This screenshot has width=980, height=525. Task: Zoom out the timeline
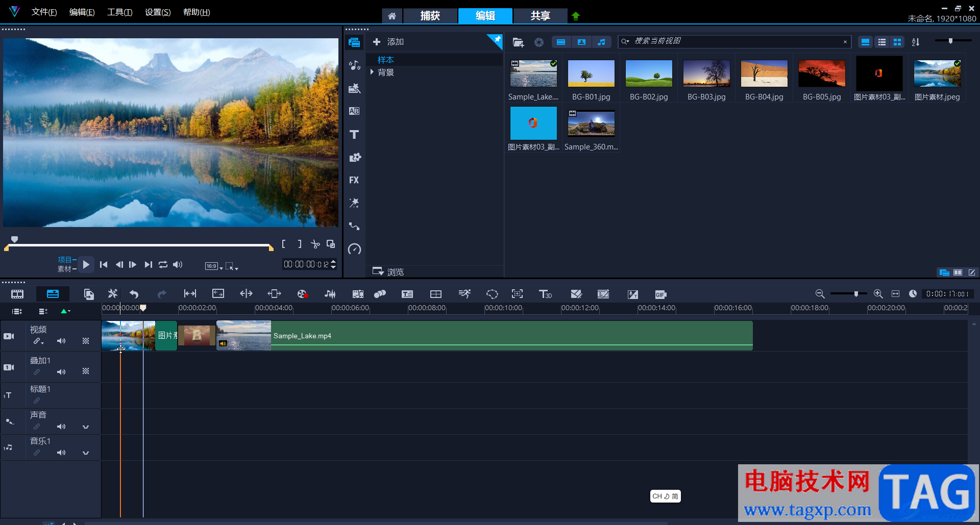tap(820, 294)
